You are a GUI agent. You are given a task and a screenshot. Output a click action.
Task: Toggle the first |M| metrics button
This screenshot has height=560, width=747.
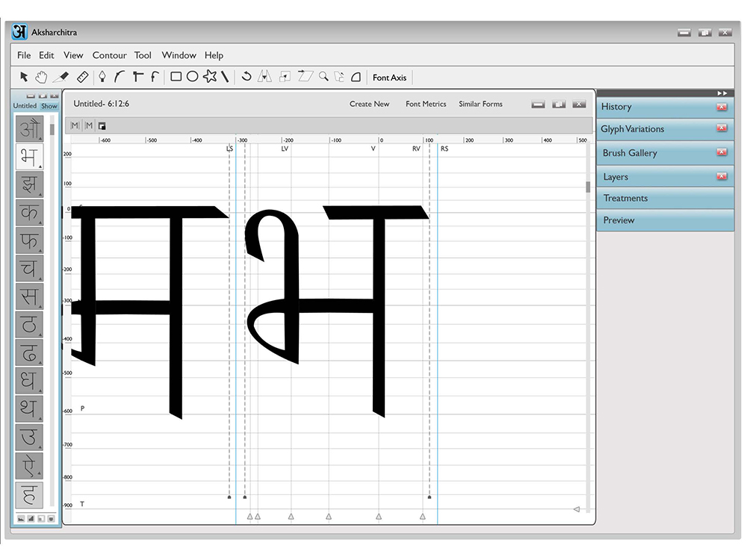(x=75, y=125)
